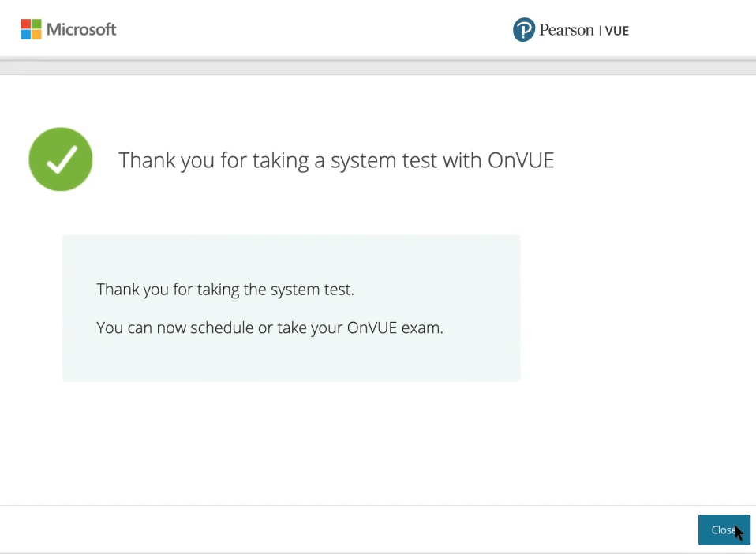Close the system test dialog with Close button

click(x=724, y=530)
